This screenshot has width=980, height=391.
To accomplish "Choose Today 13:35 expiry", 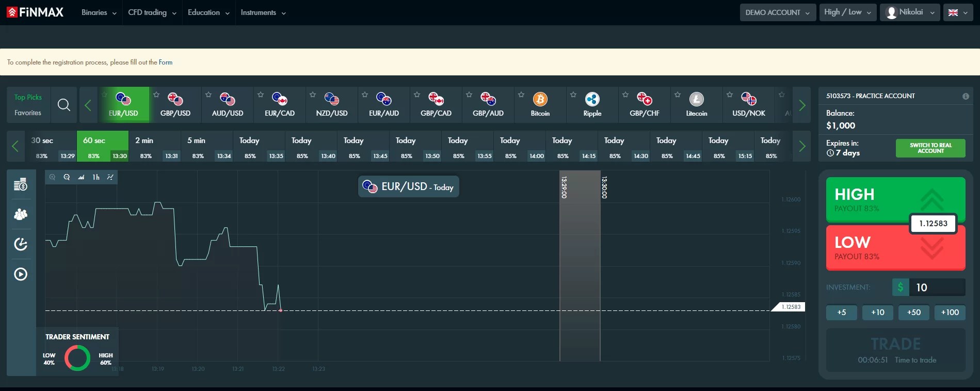I will [259, 146].
